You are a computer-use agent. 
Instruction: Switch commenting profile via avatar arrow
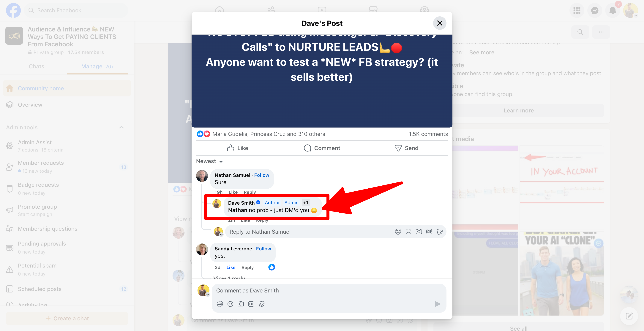tap(207, 294)
